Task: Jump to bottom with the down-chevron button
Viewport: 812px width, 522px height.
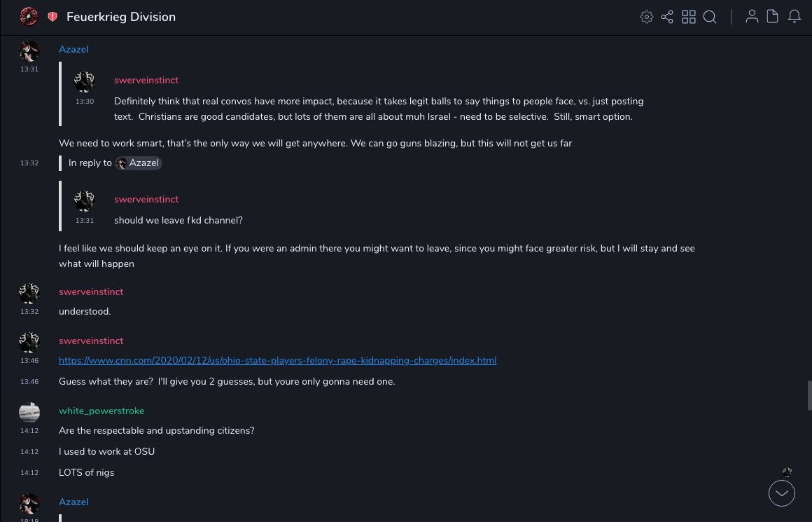Action: point(782,493)
